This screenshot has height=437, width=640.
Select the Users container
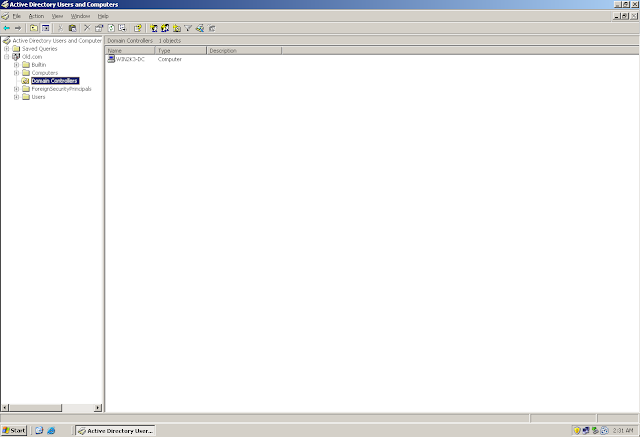[38, 97]
